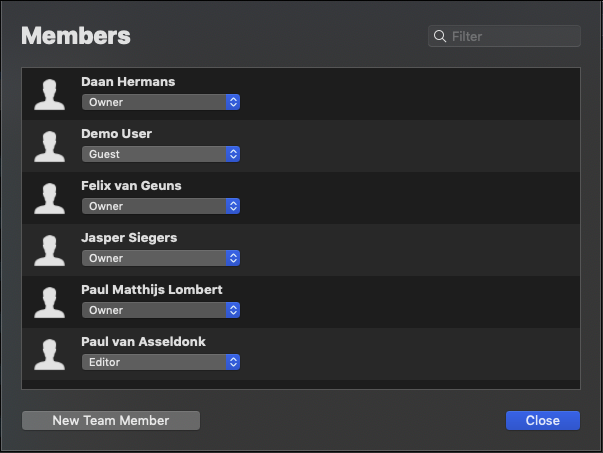The height and width of the screenshot is (453, 603).
Task: Focus the Filter search field
Action: [x=512, y=37]
